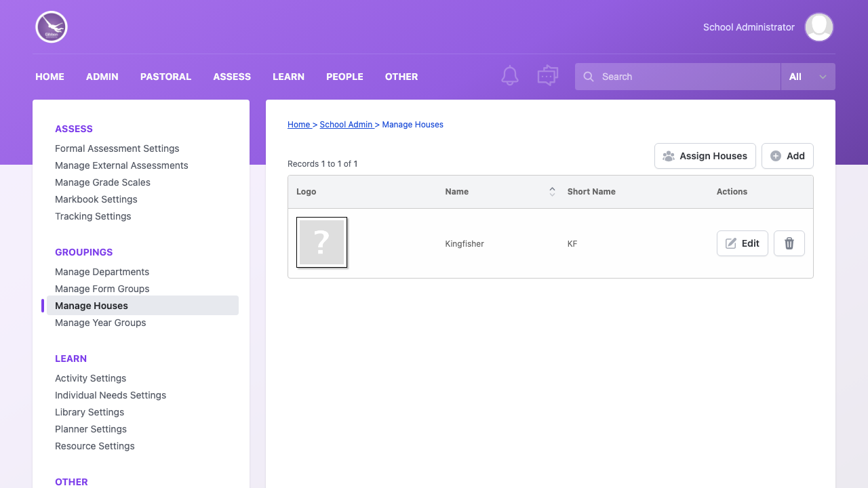
Task: Open Manage External Assessments
Action: (121, 165)
